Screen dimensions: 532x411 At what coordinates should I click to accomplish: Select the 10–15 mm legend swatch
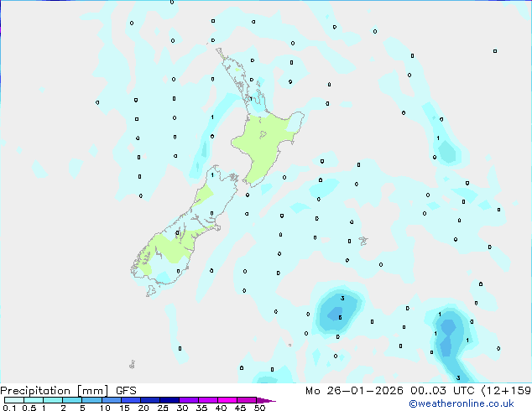(111, 400)
